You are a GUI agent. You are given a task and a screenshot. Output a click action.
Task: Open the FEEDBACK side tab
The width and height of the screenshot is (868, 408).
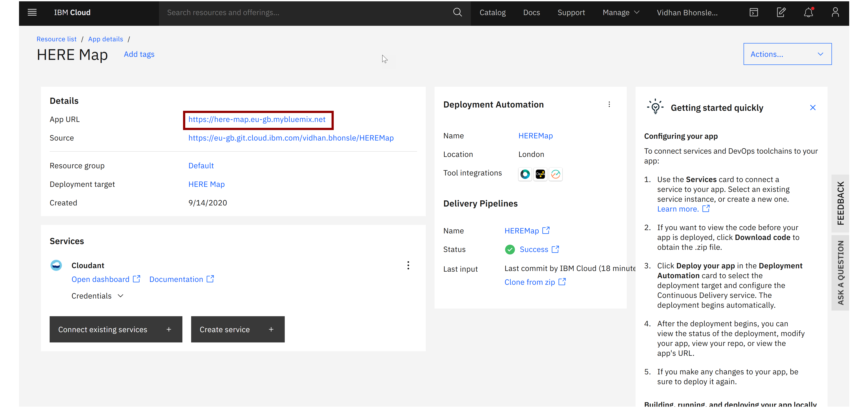pos(840,203)
